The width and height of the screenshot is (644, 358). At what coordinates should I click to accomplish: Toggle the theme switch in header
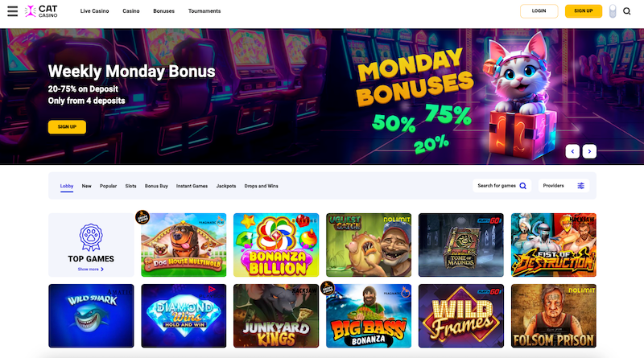(x=613, y=11)
